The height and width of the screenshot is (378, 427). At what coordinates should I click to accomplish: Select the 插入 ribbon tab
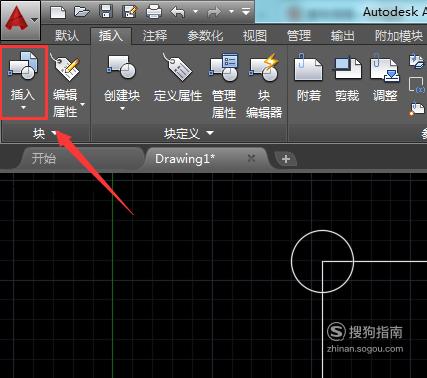coord(111,36)
